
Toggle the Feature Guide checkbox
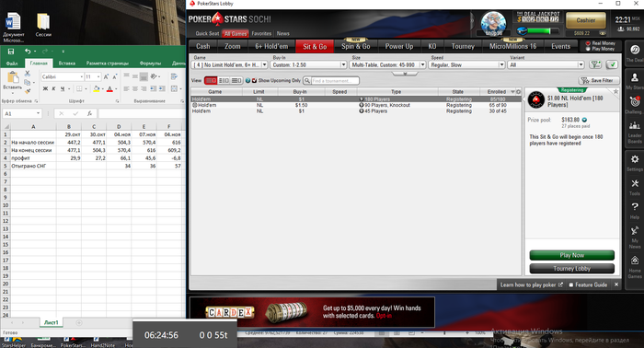pyautogui.click(x=571, y=284)
